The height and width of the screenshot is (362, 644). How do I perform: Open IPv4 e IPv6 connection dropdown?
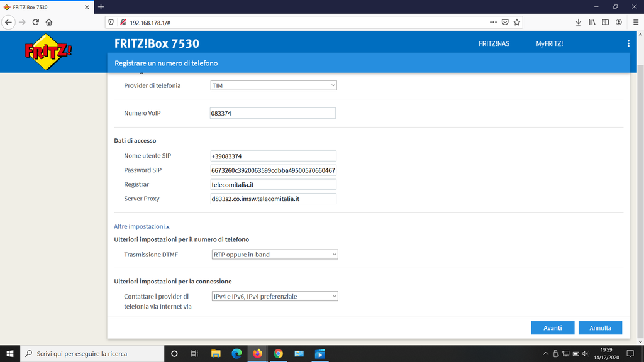click(x=275, y=297)
